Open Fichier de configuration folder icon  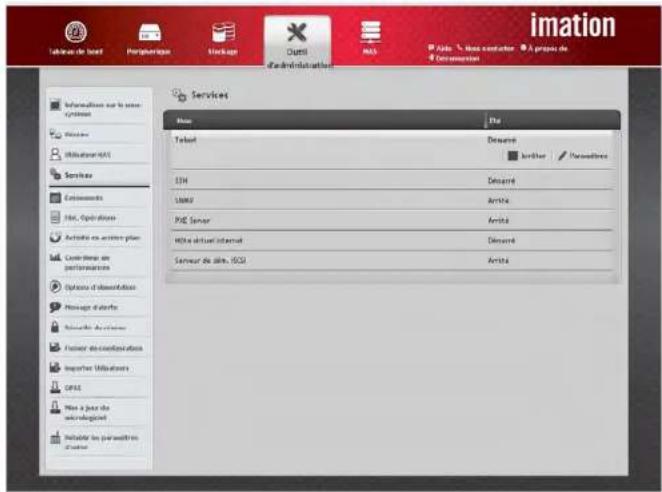point(55,347)
